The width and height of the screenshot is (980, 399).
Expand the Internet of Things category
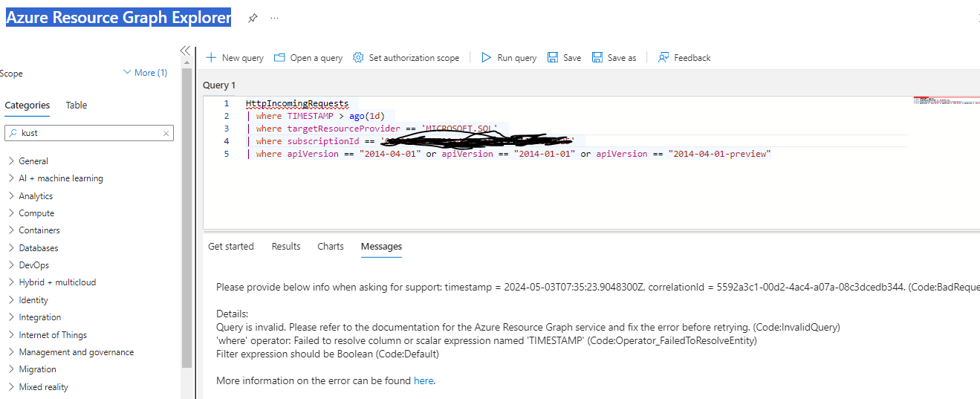[11, 335]
